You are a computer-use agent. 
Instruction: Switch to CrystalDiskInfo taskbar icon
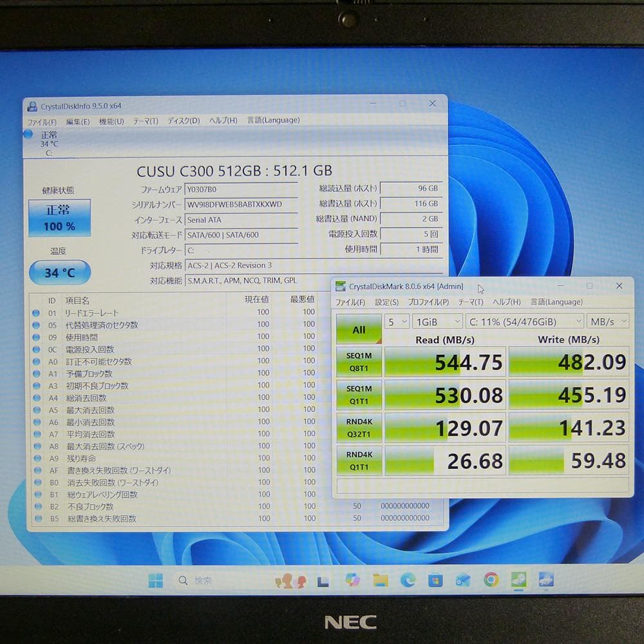546,579
